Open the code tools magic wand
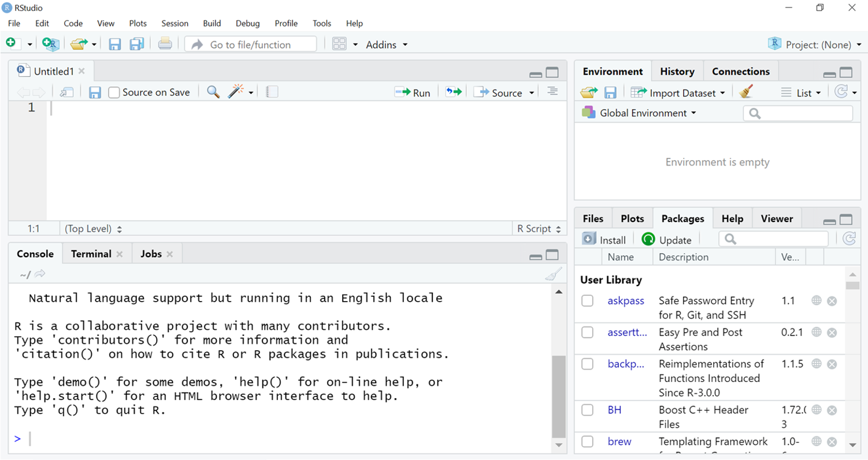Viewport: 868px width, 460px height. (x=236, y=92)
